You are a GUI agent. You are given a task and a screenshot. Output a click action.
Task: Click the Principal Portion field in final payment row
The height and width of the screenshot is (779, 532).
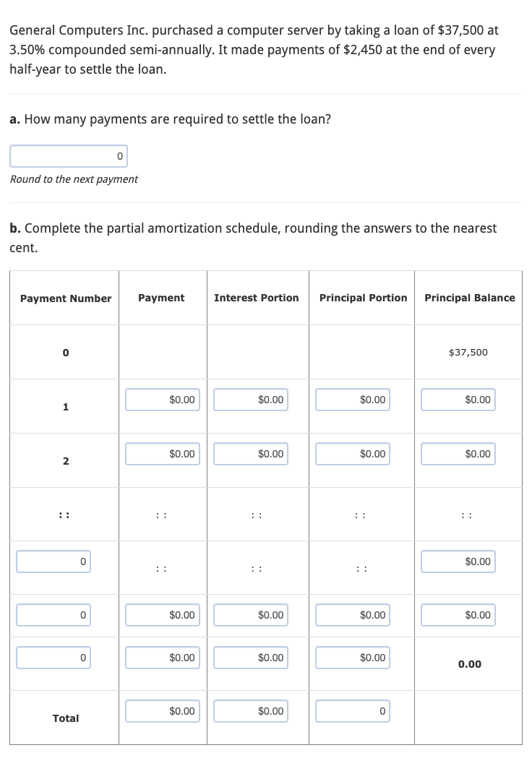pyautogui.click(x=352, y=658)
